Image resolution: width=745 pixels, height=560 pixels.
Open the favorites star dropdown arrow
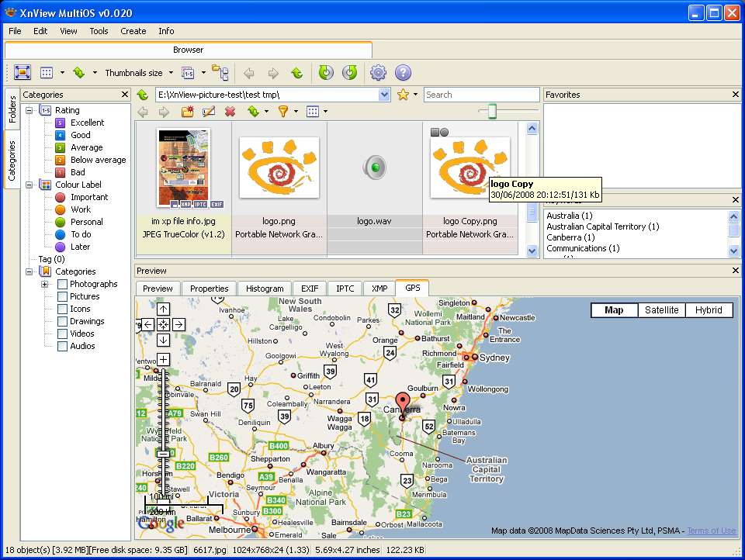point(416,95)
